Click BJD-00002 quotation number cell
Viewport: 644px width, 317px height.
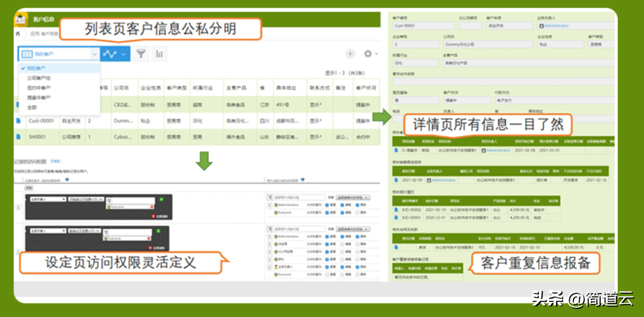[x=411, y=210]
